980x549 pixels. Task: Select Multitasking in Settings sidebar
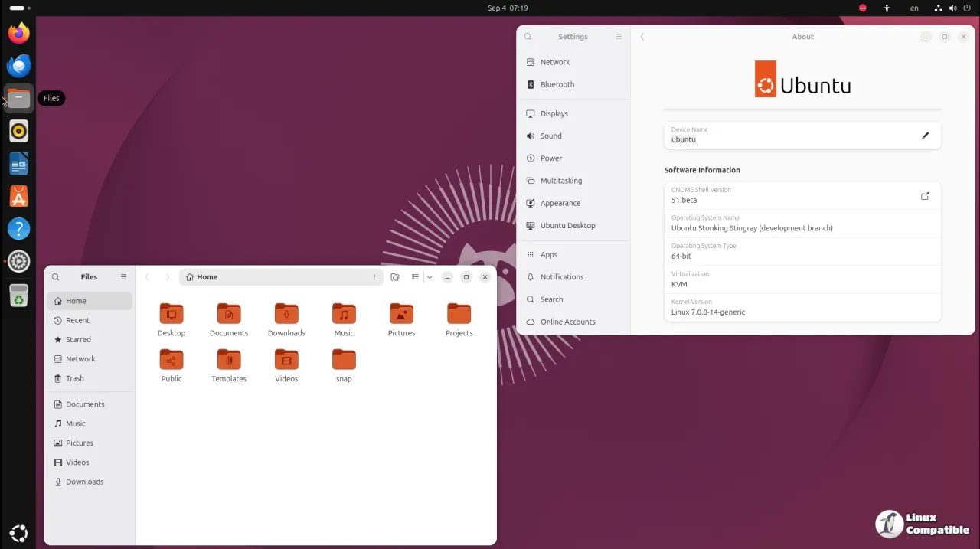tap(574, 181)
